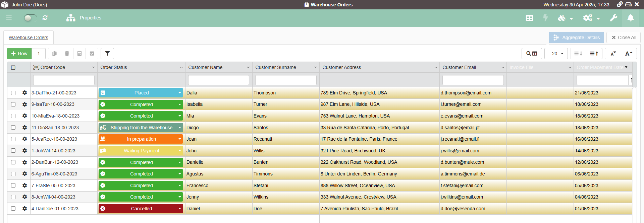Click the orange In preparation status badge
Screen dimensions: 644x223
tap(141, 139)
